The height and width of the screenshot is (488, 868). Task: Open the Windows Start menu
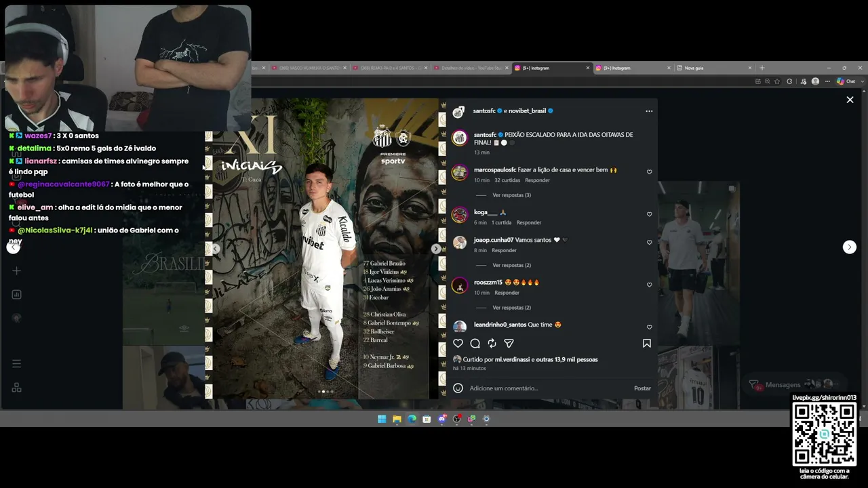click(x=382, y=419)
